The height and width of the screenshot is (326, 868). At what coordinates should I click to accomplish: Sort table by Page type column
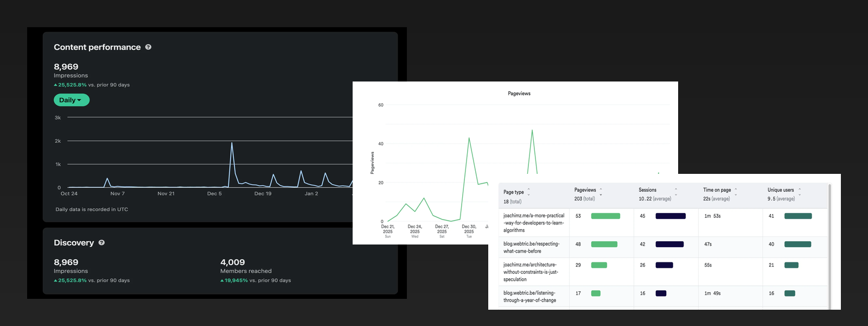[528, 192]
